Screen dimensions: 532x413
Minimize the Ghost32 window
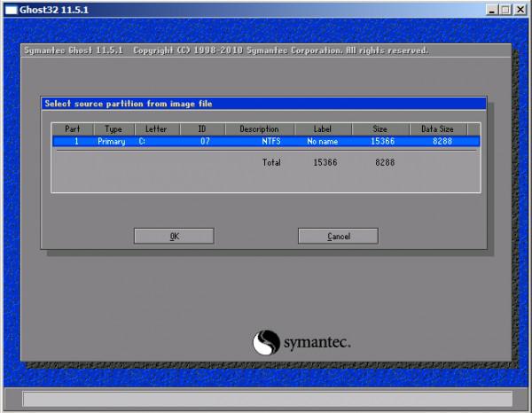491,9
